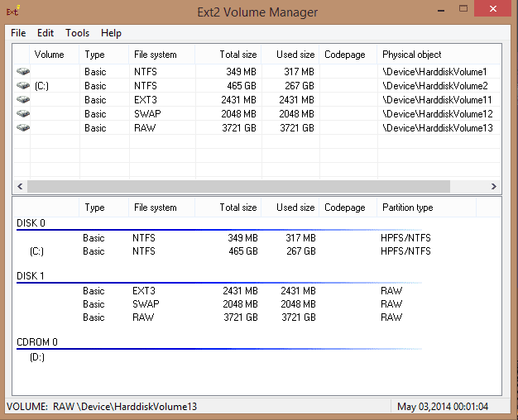Click 349 MB total size in top list

tap(241, 72)
